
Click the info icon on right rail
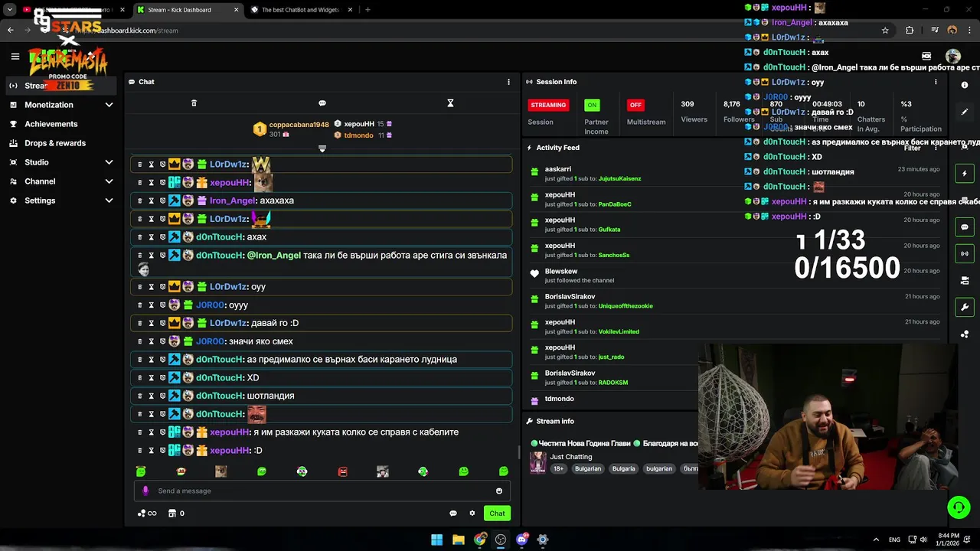(965, 85)
